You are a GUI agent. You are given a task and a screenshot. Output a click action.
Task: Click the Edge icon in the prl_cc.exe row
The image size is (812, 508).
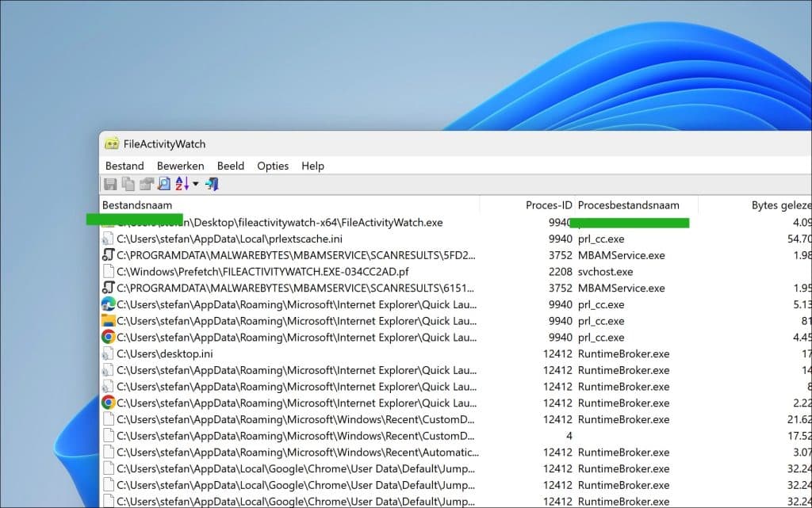point(108,304)
